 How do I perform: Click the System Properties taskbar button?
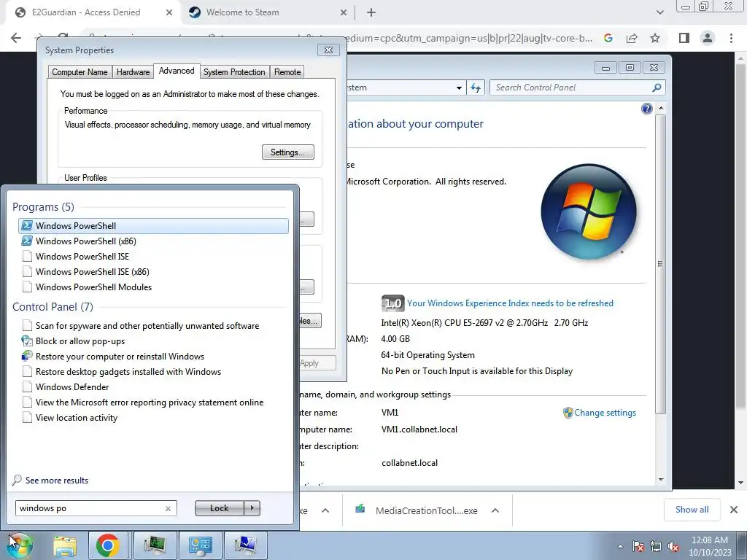(245, 545)
